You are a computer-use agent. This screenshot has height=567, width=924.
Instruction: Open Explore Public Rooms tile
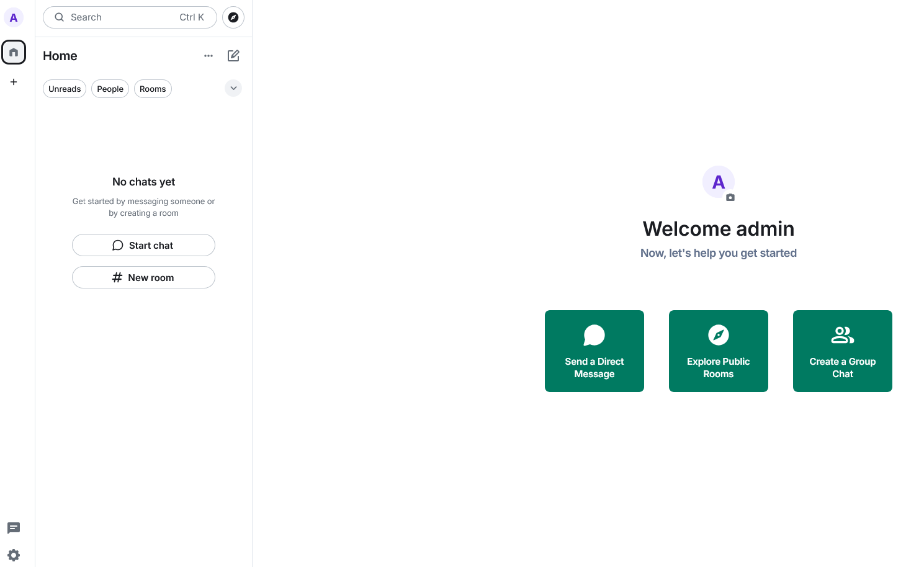(x=718, y=351)
